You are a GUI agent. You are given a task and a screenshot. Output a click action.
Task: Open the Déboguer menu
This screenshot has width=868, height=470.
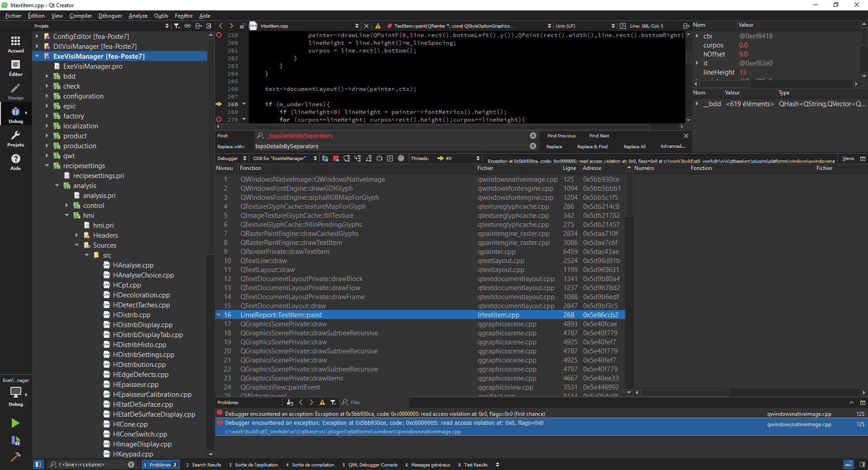point(110,16)
